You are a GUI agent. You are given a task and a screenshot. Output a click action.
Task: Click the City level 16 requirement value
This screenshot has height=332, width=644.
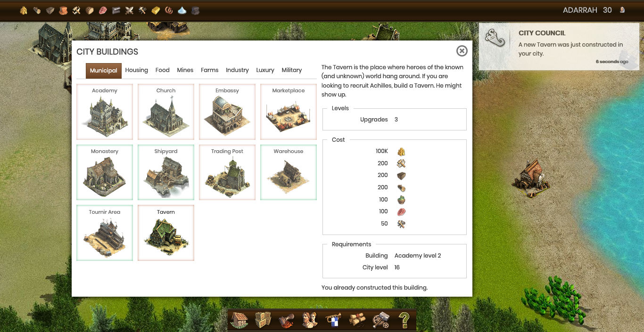[397, 267]
